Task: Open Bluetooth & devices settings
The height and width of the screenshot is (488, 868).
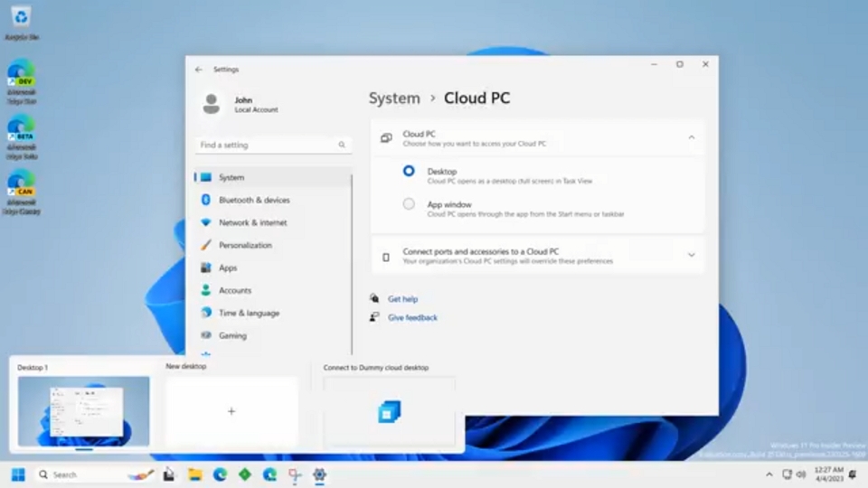Action: [x=272, y=200]
